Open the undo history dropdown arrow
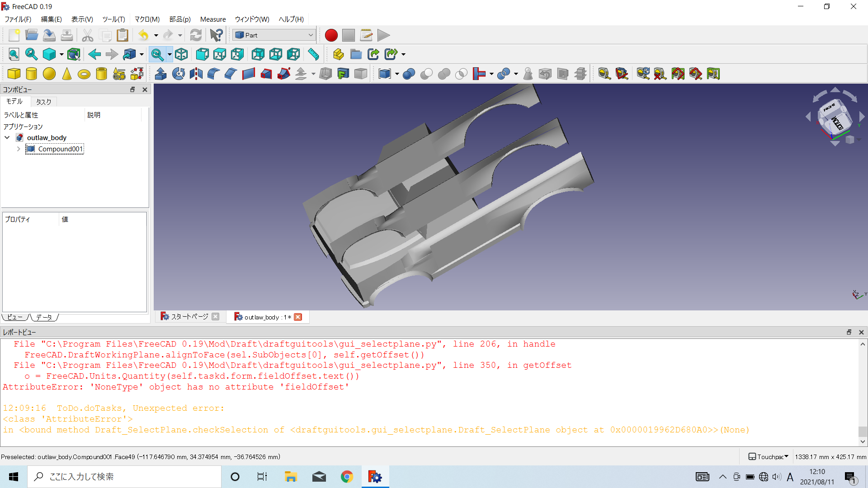 tap(156, 35)
